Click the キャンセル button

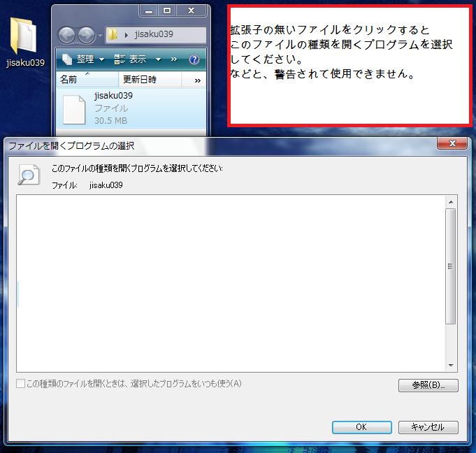[428, 427]
